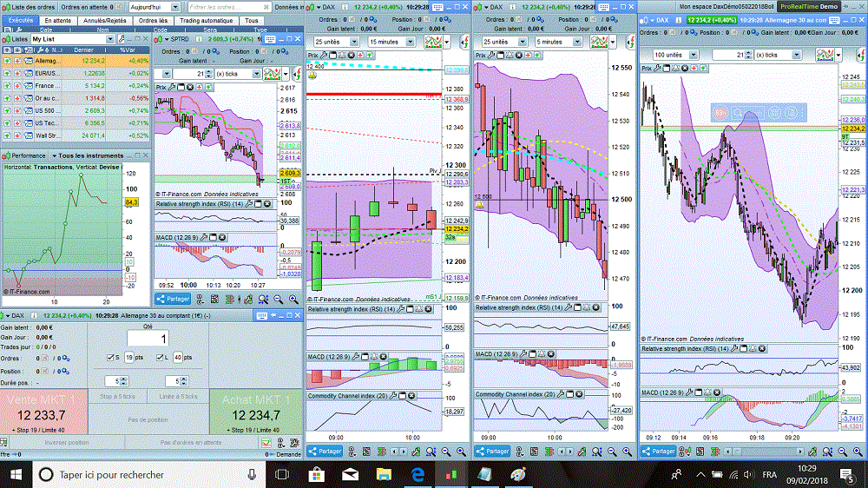Click Partager under 100 unités tick chart
Viewport: 868px width, 488px height.
(658, 452)
